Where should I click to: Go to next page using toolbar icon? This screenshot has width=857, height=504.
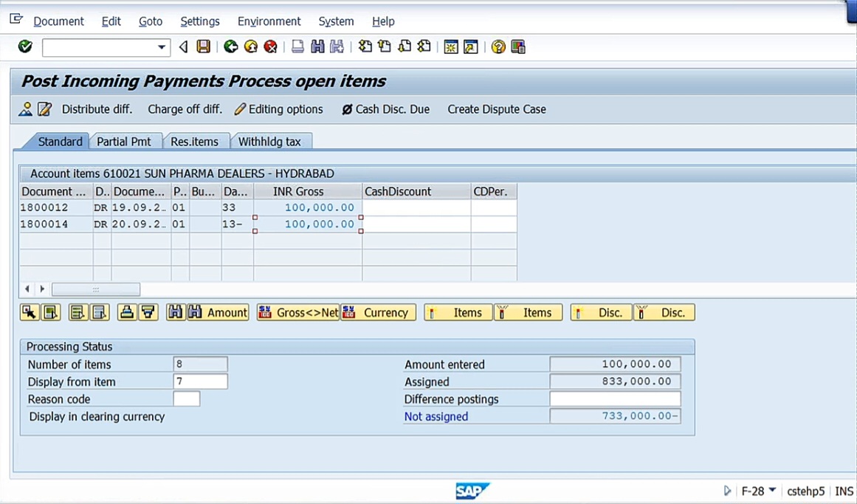tap(405, 46)
